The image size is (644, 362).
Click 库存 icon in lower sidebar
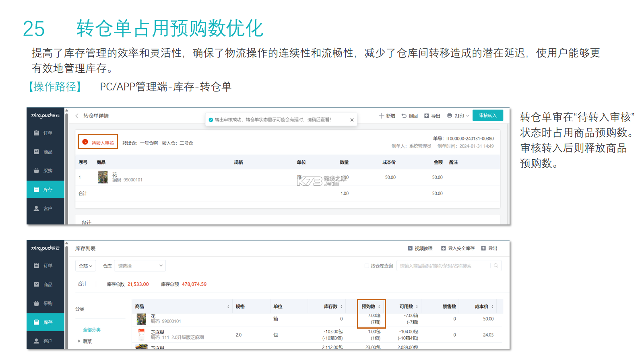pos(36,322)
